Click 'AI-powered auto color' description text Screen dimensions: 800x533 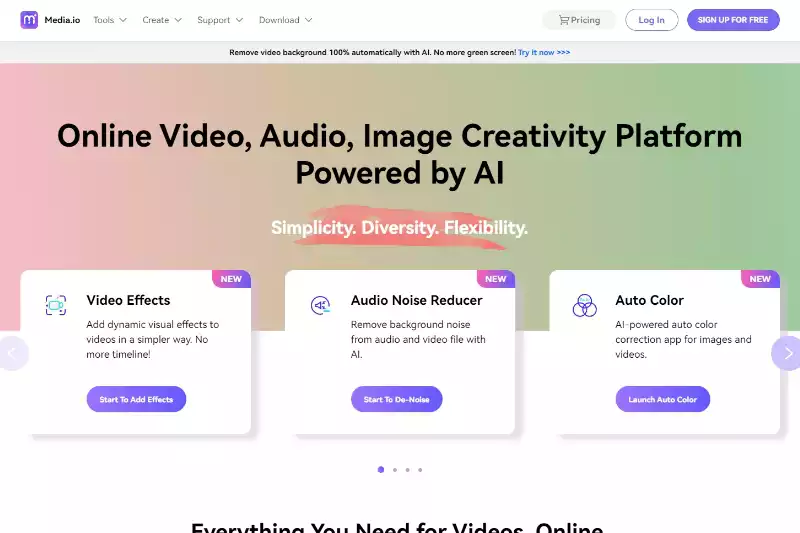pos(683,339)
